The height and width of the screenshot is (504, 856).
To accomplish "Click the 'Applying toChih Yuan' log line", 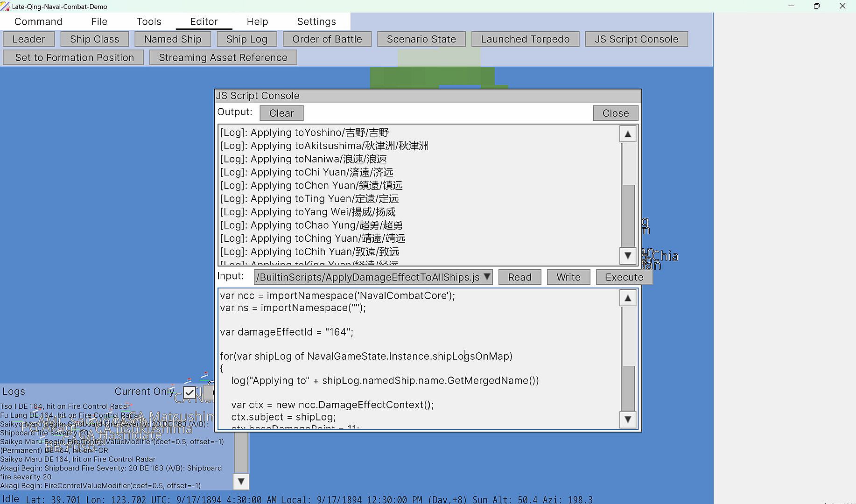I will coord(309,252).
